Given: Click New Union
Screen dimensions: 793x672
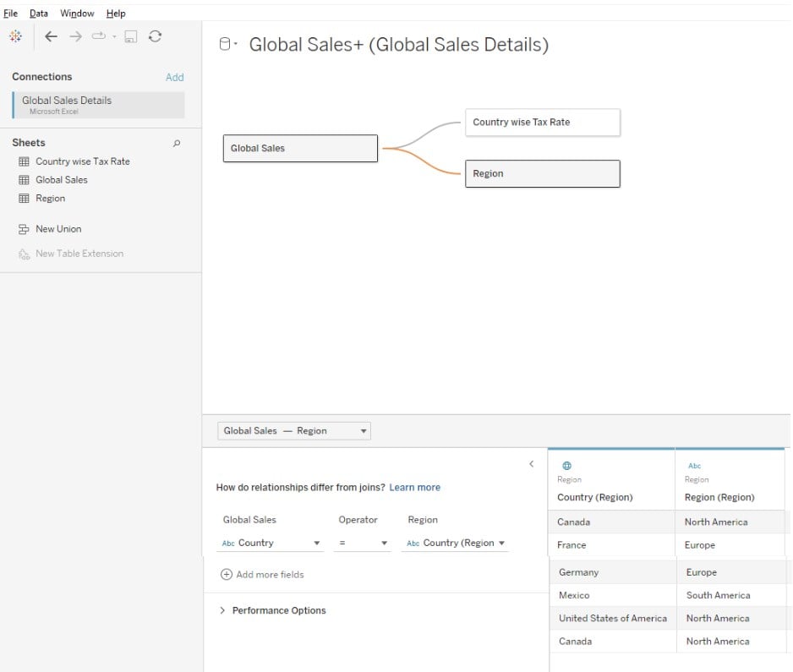Looking at the screenshot, I should pyautogui.click(x=58, y=229).
